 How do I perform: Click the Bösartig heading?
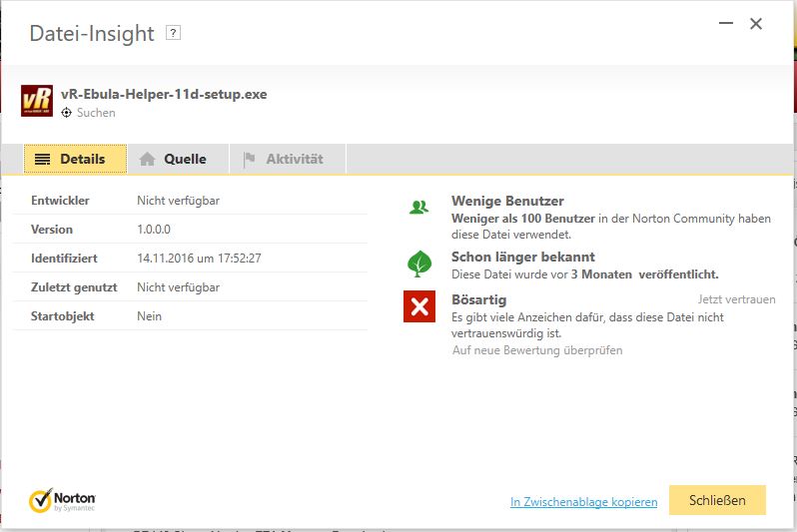coord(478,299)
